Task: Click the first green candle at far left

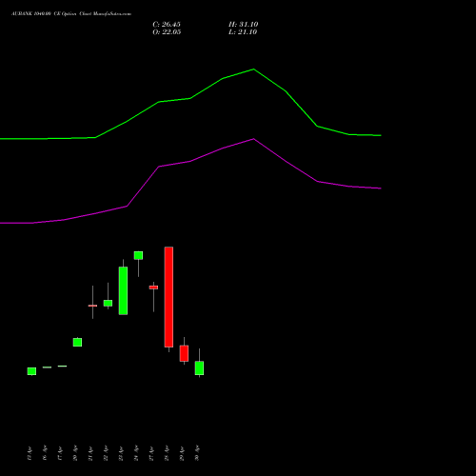Action: tap(31, 371)
